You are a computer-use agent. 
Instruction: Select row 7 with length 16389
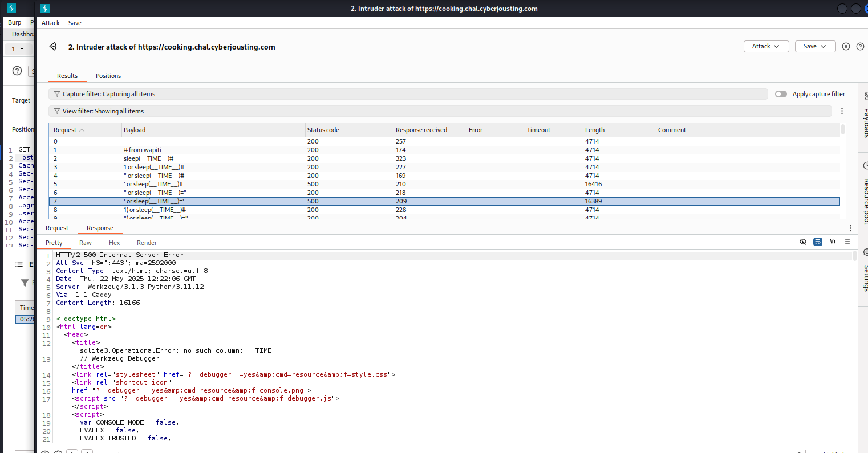(x=445, y=201)
